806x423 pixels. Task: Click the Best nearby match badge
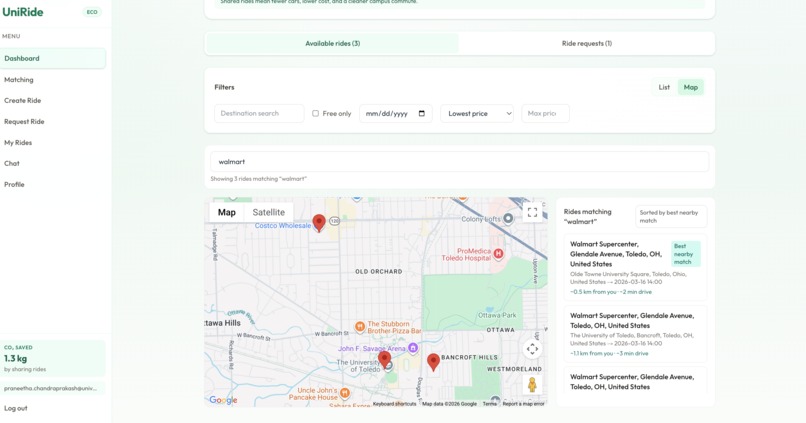click(x=686, y=254)
